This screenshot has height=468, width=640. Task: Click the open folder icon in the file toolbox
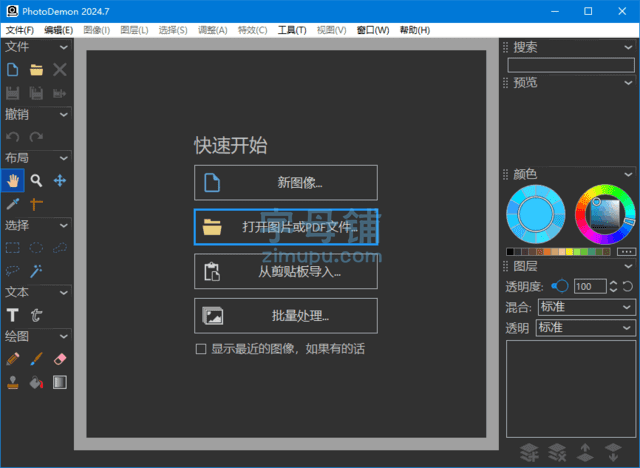click(36, 70)
